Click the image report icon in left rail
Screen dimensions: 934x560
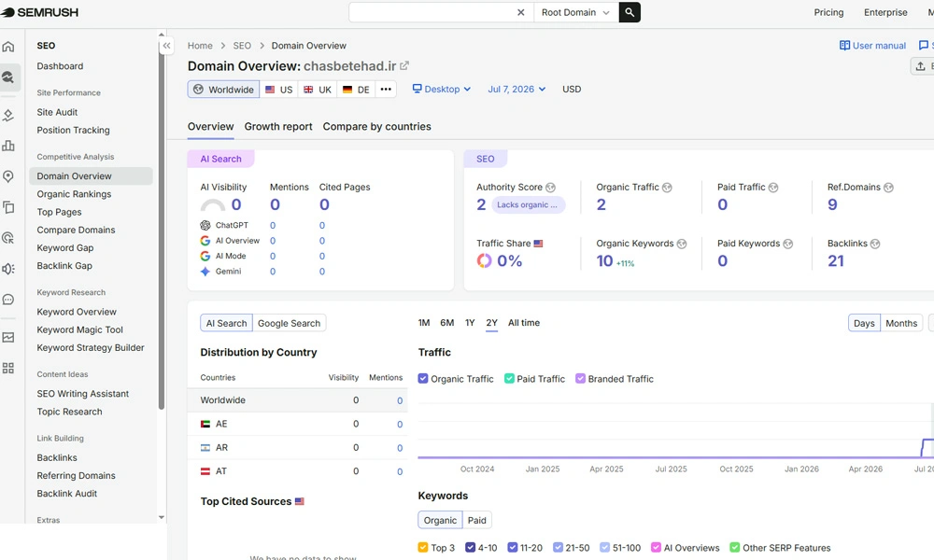pos(8,338)
